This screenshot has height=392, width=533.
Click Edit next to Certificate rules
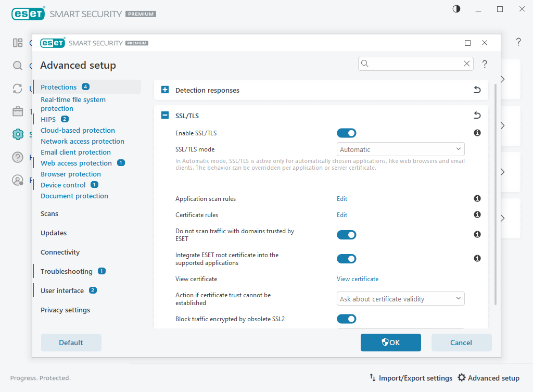tap(342, 214)
